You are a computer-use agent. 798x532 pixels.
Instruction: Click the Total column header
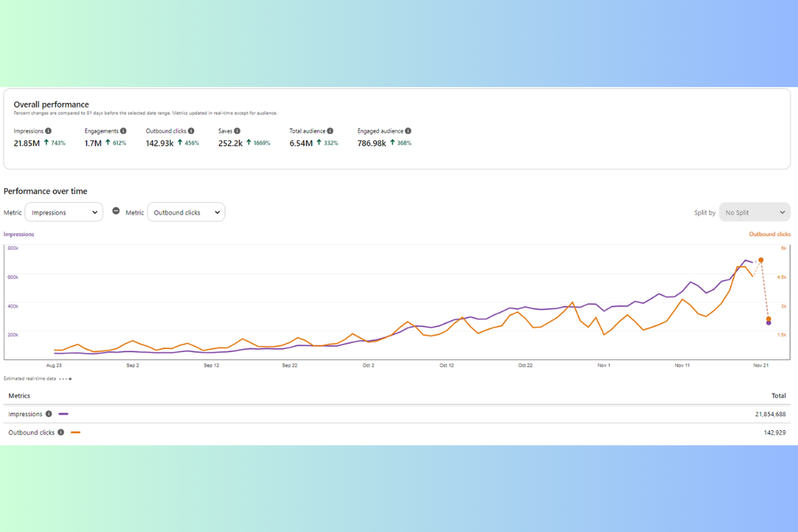[778, 396]
